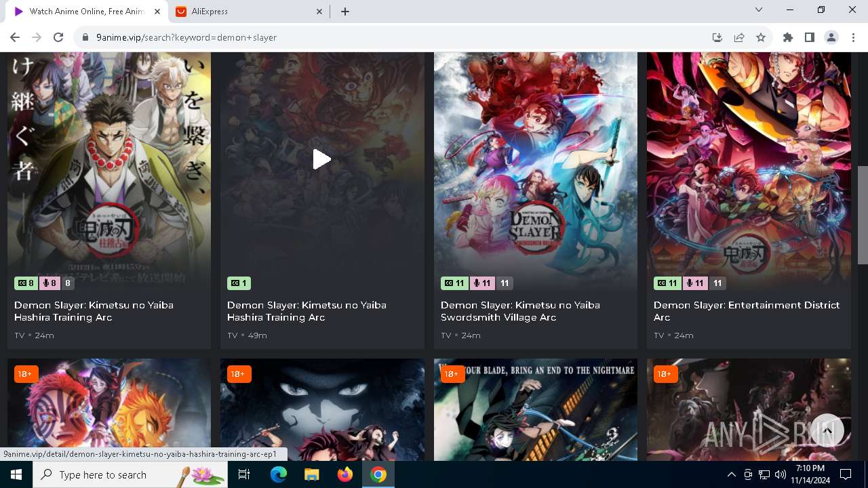The height and width of the screenshot is (488, 868).
Task: Close the AliExpress tab
Action: coord(319,12)
